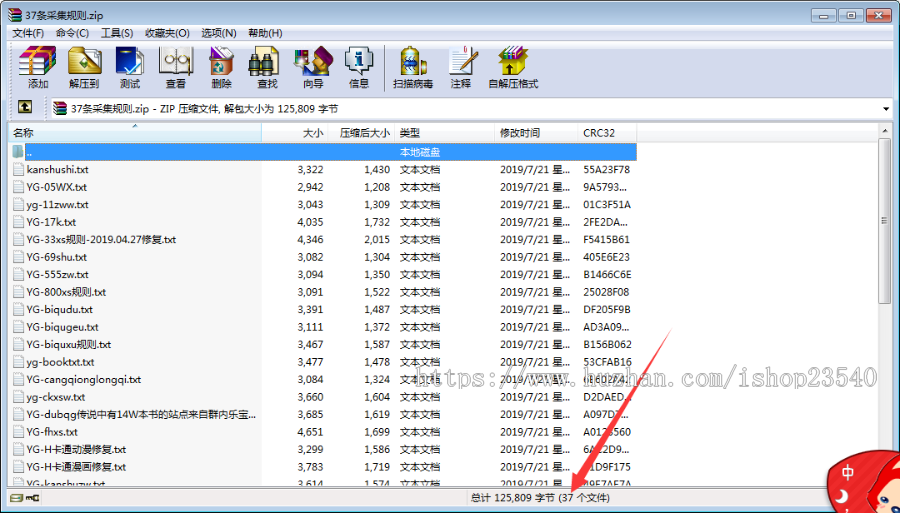Select YG-H卡通动漫修复.txt file name
Viewport: 900px width, 513px height.
pyautogui.click(x=76, y=449)
